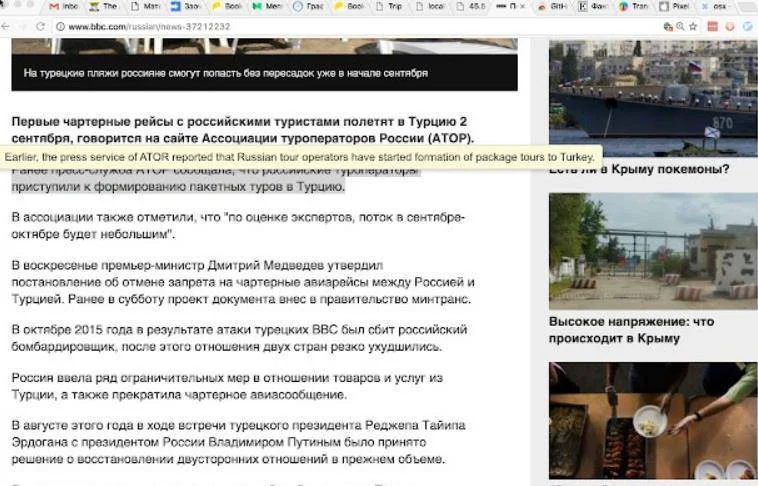758x486 pixels.
Task: Open the zoom magnifier icon in address bar
Action: click(x=680, y=27)
